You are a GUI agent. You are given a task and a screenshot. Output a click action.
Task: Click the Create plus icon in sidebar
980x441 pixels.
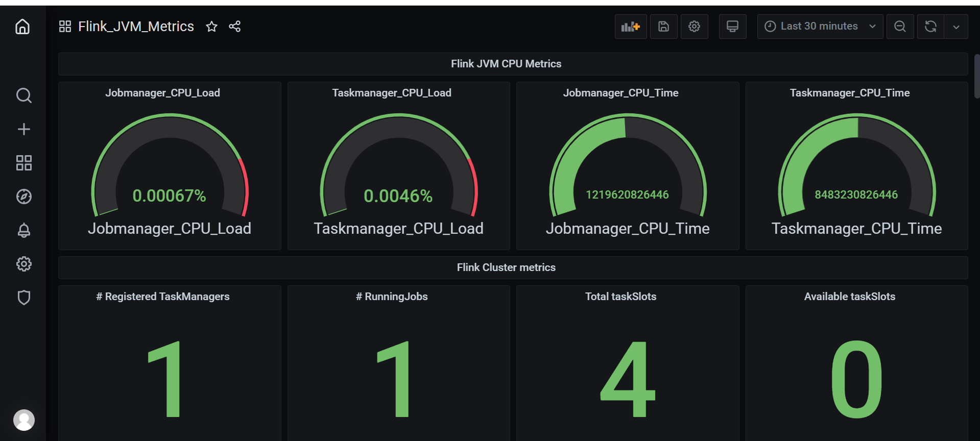click(x=23, y=129)
